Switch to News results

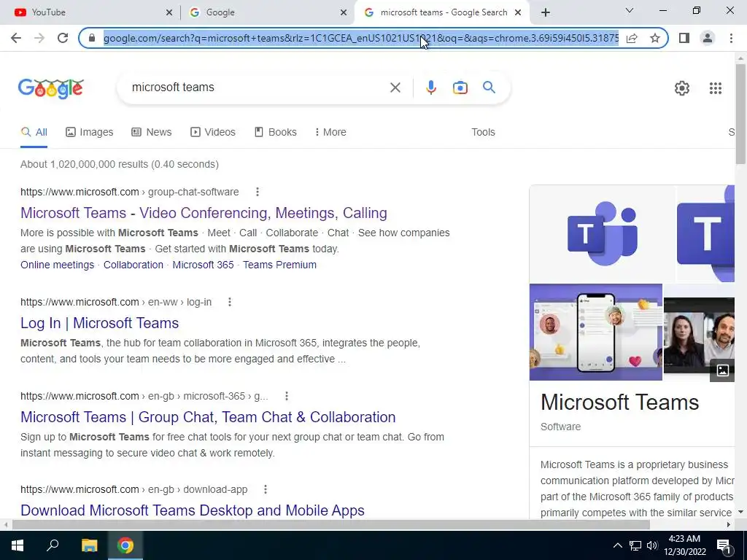[152, 133]
